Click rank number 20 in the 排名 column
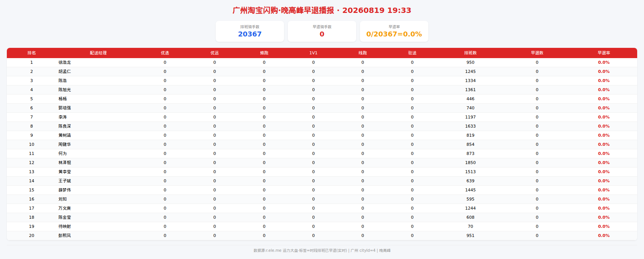 pyautogui.click(x=32, y=235)
